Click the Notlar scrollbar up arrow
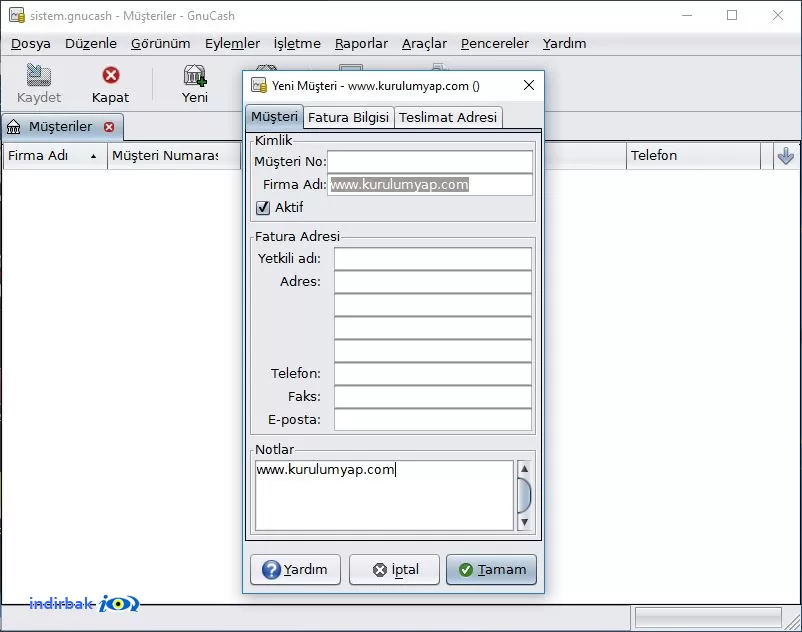The image size is (802, 632). pyautogui.click(x=524, y=468)
